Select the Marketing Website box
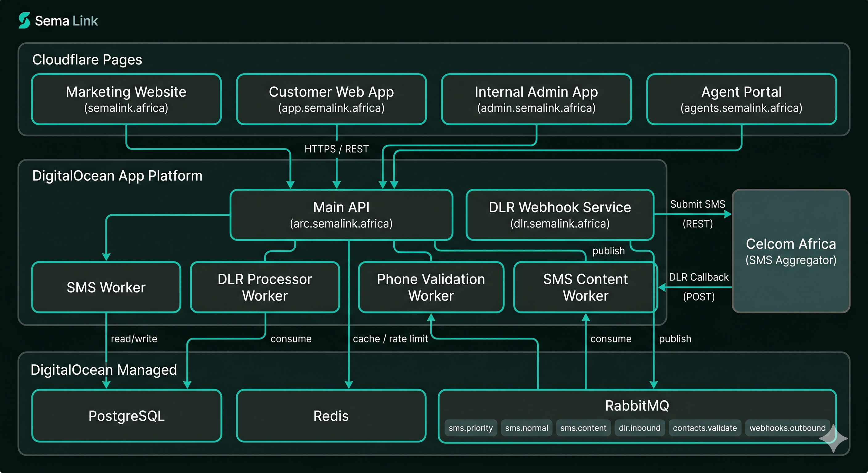 coord(126,99)
